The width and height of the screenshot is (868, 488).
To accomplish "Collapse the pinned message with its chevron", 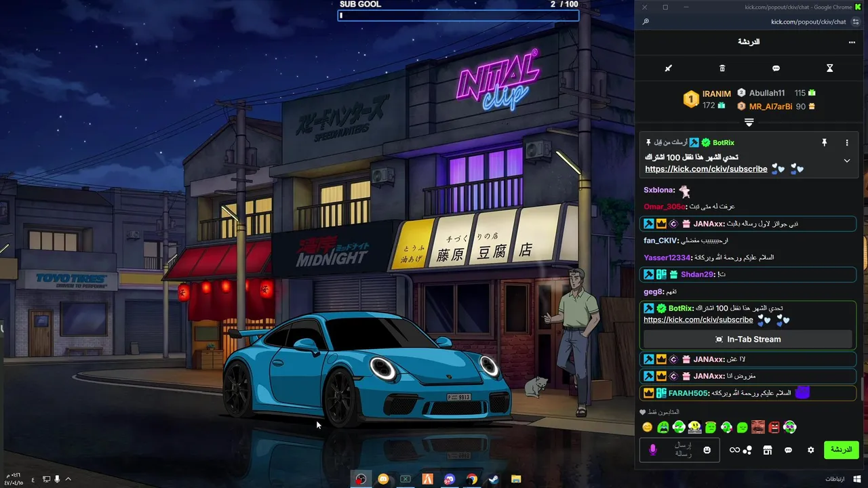I will click(847, 161).
